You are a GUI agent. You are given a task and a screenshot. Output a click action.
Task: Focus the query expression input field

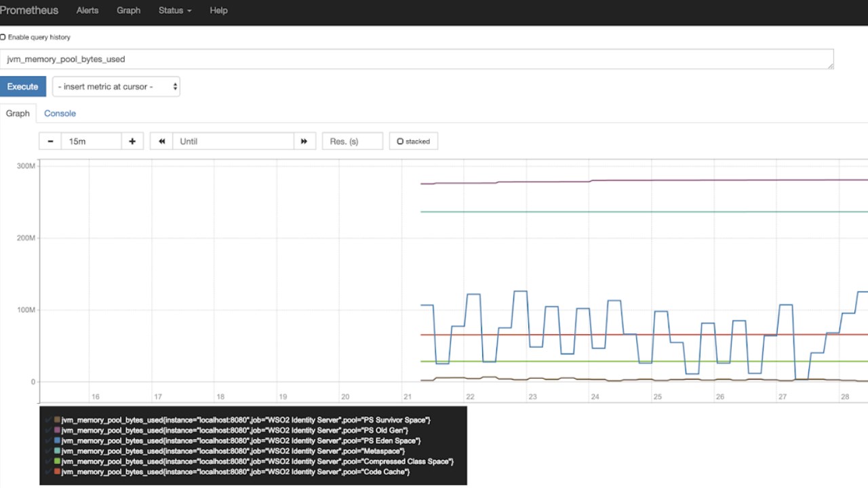coord(416,59)
